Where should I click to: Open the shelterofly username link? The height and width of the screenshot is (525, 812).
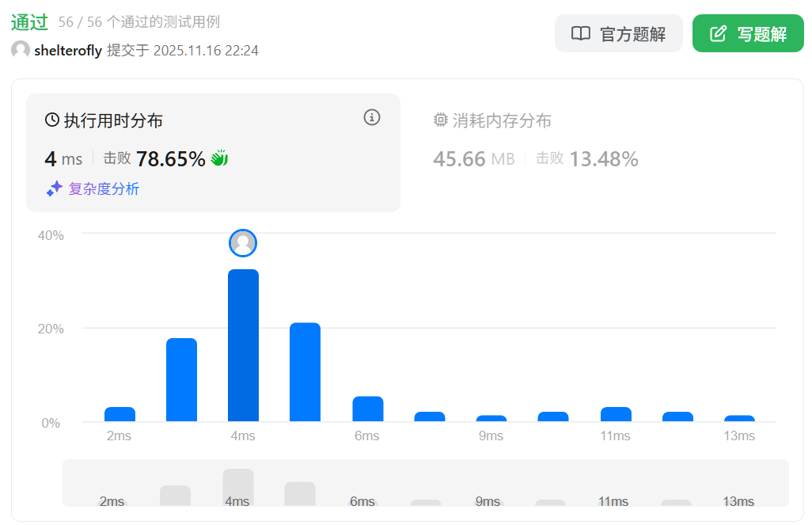68,51
